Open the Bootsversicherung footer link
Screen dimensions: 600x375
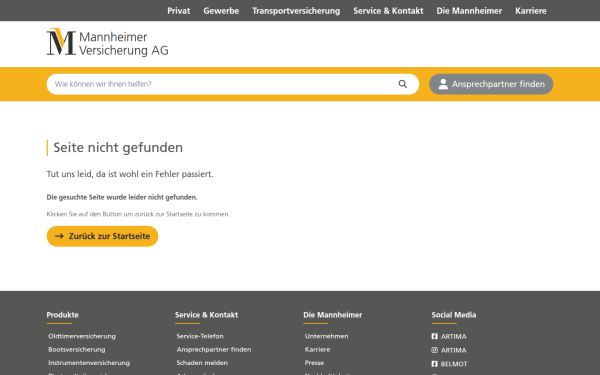(x=77, y=349)
